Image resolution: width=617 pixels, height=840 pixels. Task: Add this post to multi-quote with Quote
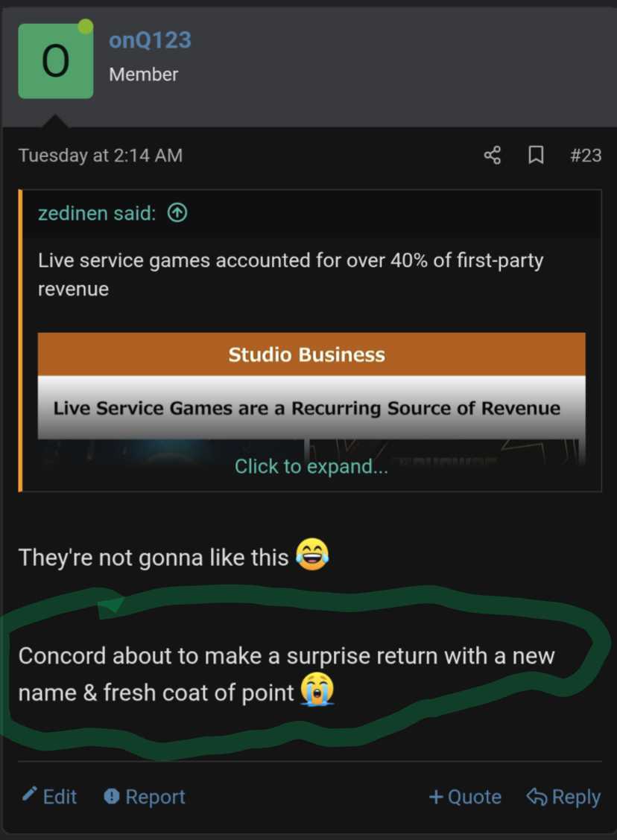[465, 797]
